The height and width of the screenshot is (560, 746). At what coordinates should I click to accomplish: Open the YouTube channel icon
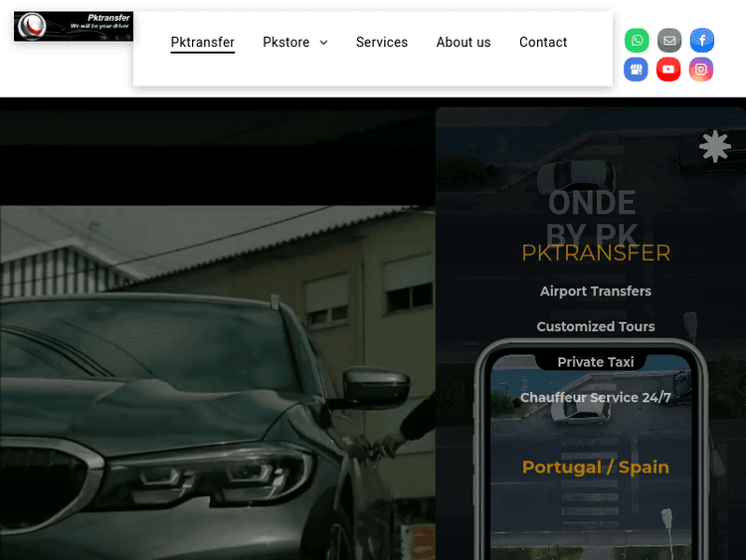coord(668,70)
